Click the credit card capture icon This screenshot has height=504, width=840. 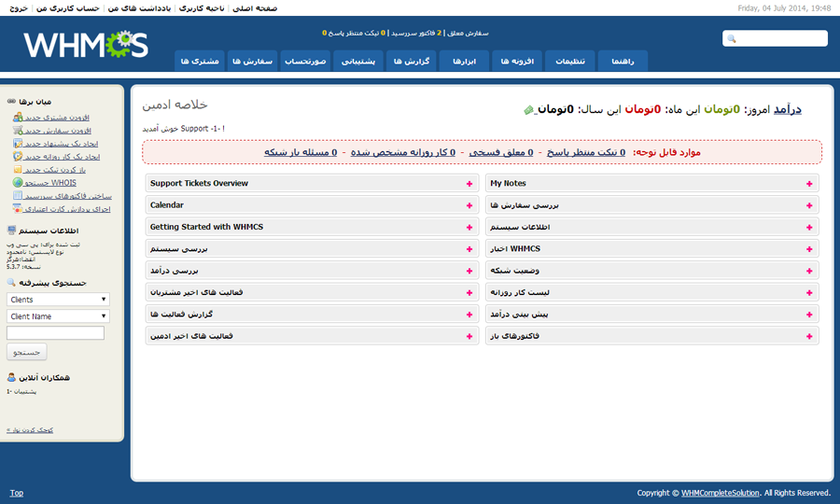pos(19,209)
